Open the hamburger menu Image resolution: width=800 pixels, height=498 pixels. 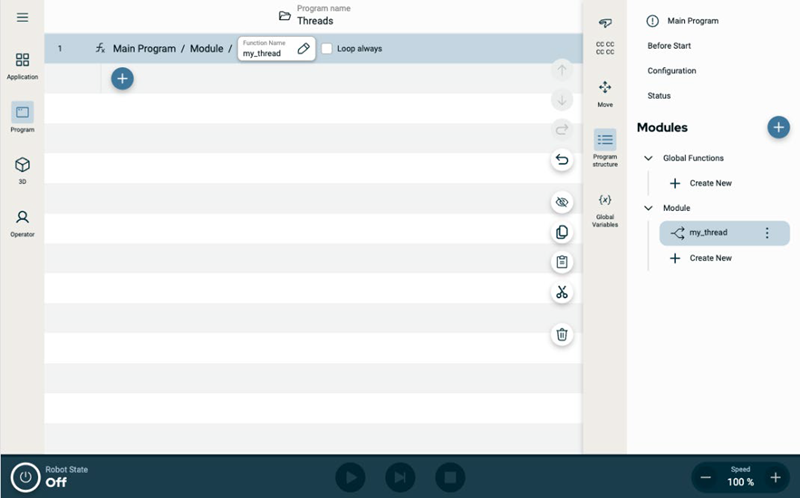[22, 17]
